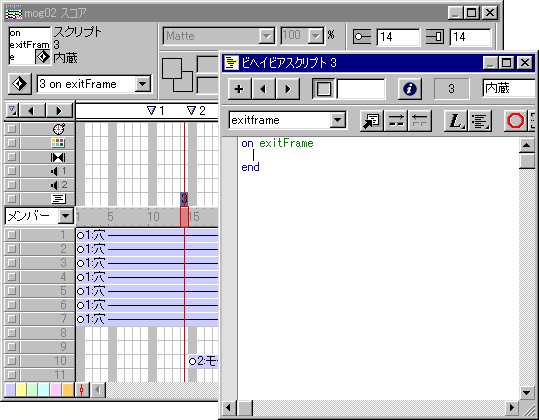The height and width of the screenshot is (420, 539).
Task: Toggle mute box for sound channel 1
Action: (x=12, y=171)
